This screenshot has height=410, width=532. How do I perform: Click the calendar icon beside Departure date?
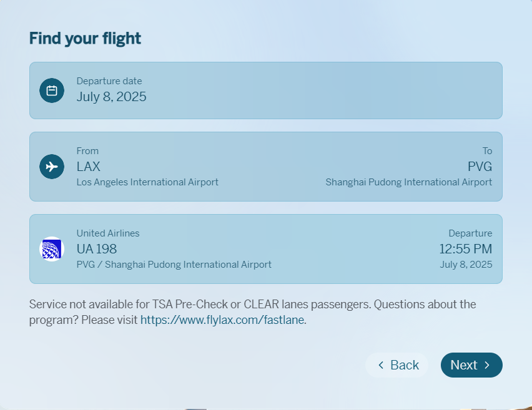coord(52,90)
